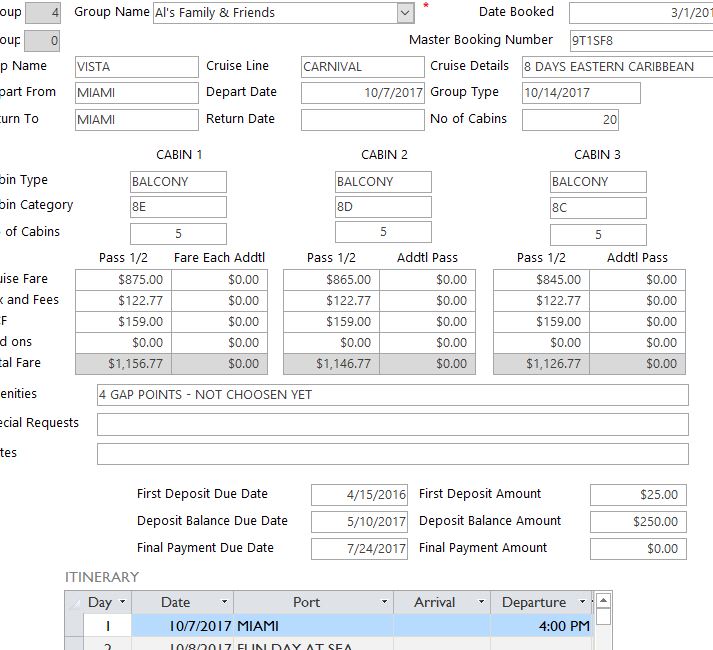The image size is (713, 650).
Task: Click the Amenities text field
Action: (392, 395)
